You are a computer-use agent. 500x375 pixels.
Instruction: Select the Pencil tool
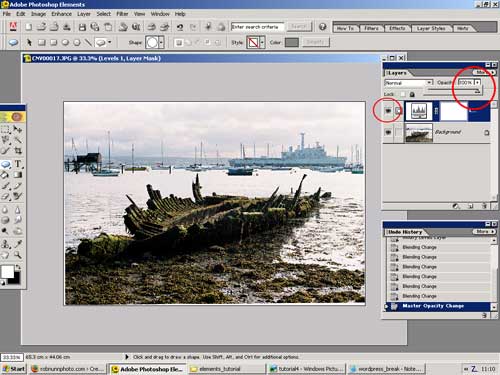tap(18, 186)
